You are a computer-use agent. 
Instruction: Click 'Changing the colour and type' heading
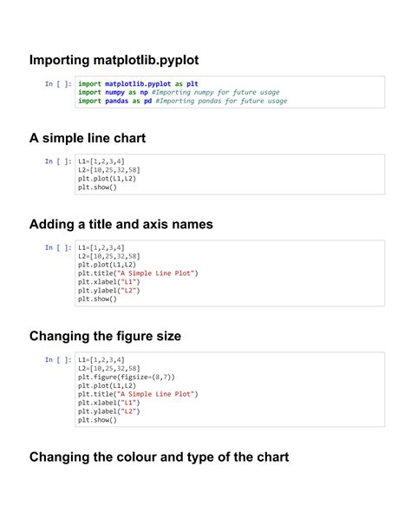coord(159,457)
